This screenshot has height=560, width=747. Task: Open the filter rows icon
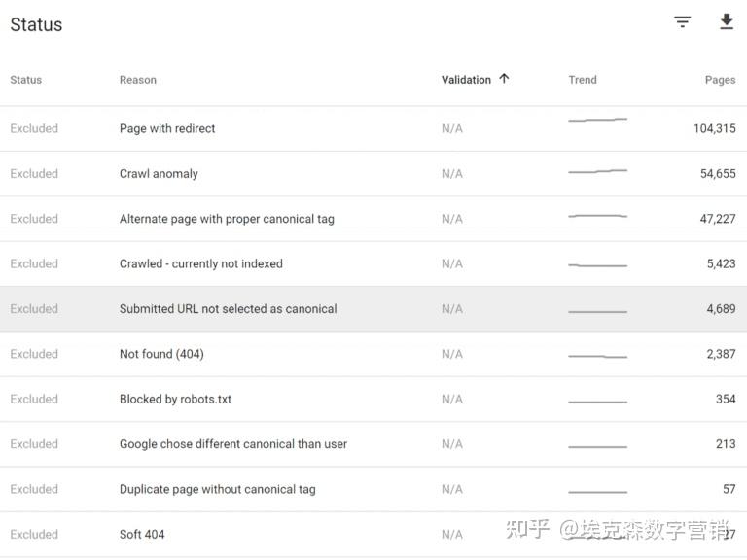pos(683,22)
